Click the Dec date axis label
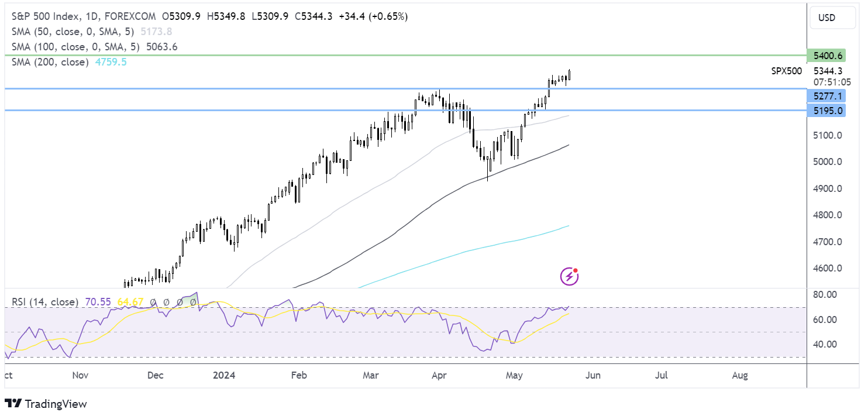868x419 pixels. click(156, 375)
